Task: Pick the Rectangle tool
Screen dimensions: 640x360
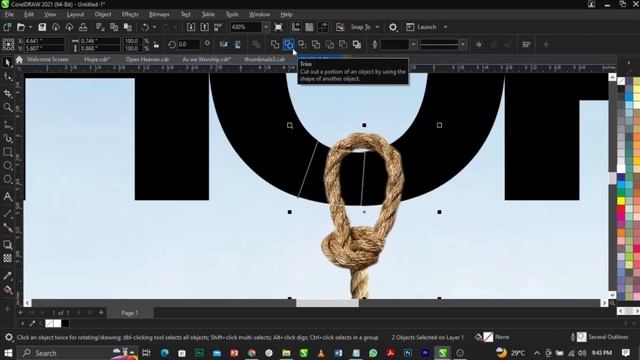Action: 7,152
